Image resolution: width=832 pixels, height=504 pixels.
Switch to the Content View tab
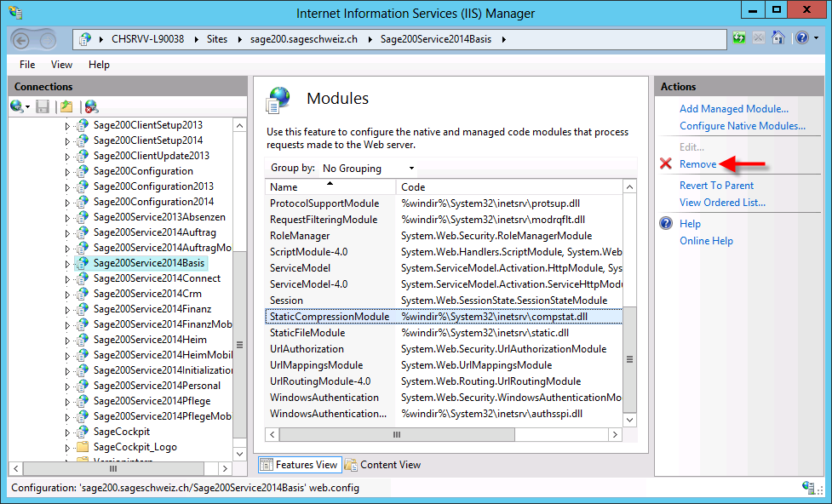(382, 465)
